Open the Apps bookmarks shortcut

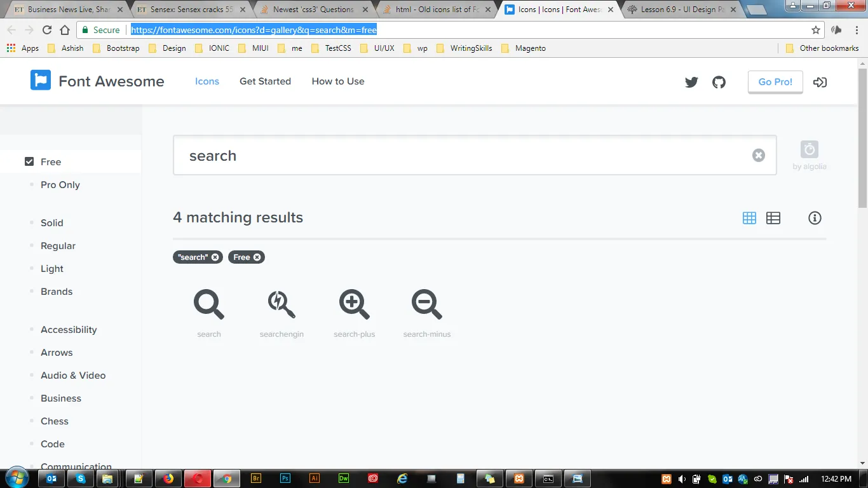point(23,48)
